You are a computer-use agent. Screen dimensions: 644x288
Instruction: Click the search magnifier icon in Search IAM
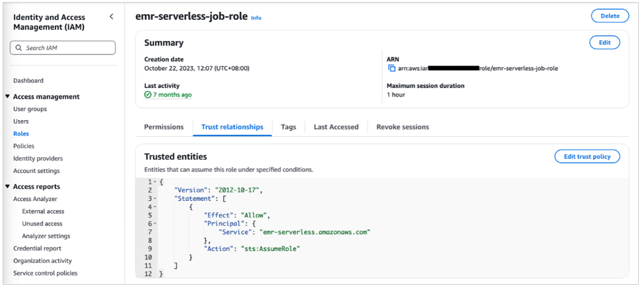(x=18, y=48)
